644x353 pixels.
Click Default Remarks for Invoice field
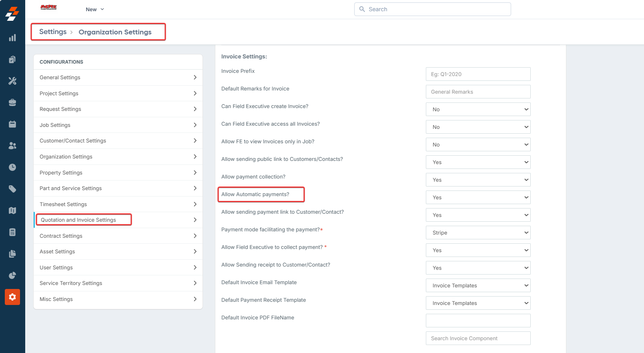click(478, 92)
